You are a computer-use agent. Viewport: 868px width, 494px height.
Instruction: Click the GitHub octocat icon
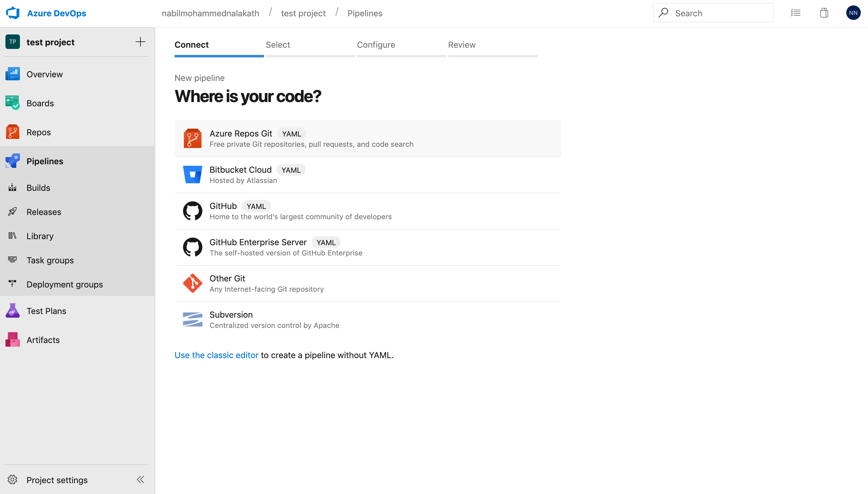192,211
